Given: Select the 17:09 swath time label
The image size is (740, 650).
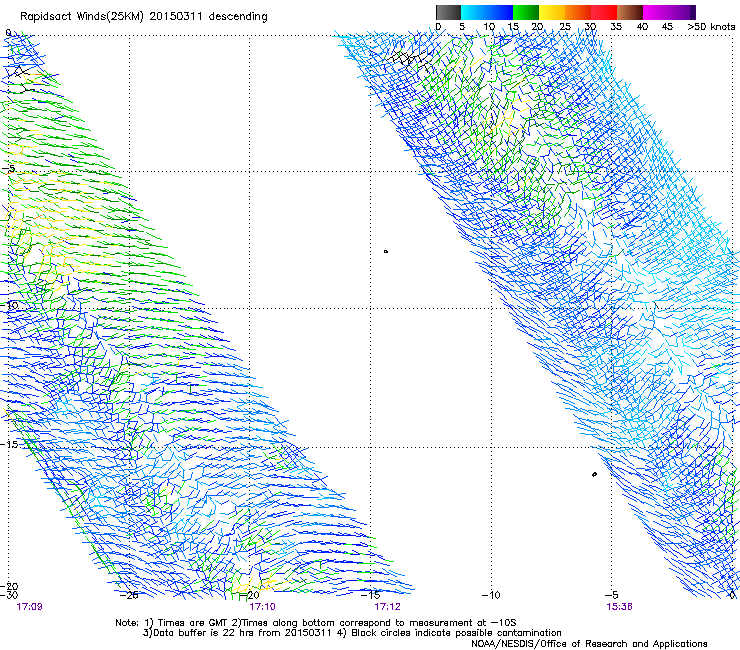Looking at the screenshot, I should (x=29, y=606).
